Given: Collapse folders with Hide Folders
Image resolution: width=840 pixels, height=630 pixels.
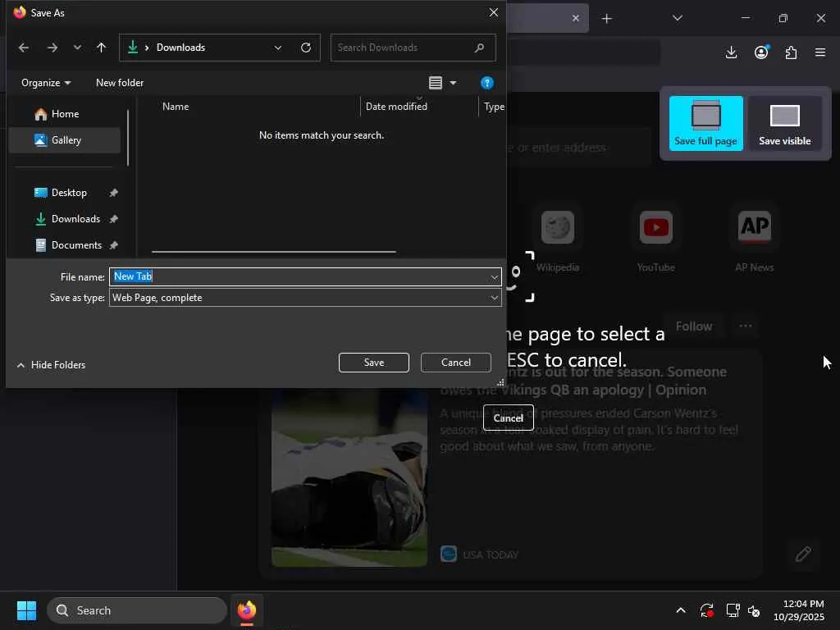Looking at the screenshot, I should click(x=52, y=365).
